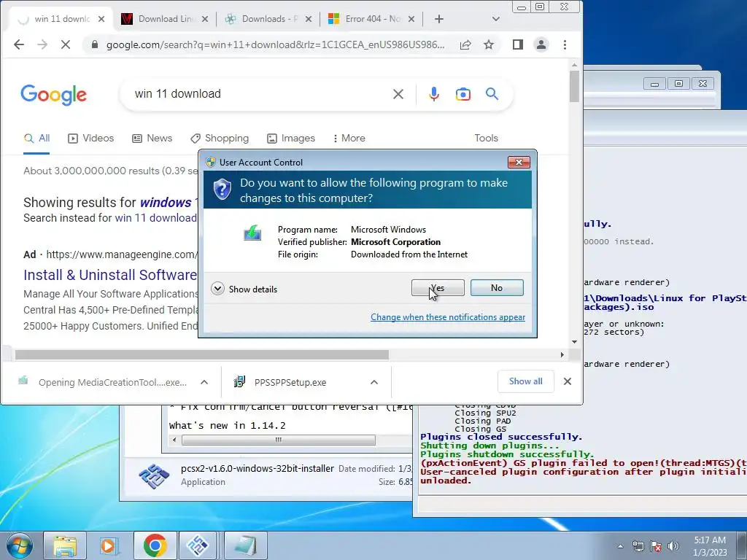Go back in Chrome
Image resolution: width=747 pixels, height=560 pixels.
19,44
